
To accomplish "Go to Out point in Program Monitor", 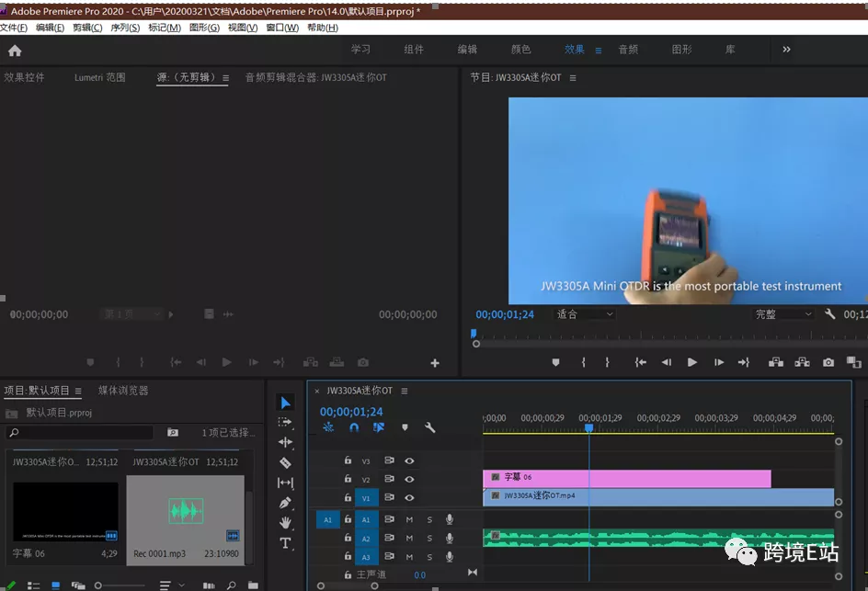I will click(744, 362).
